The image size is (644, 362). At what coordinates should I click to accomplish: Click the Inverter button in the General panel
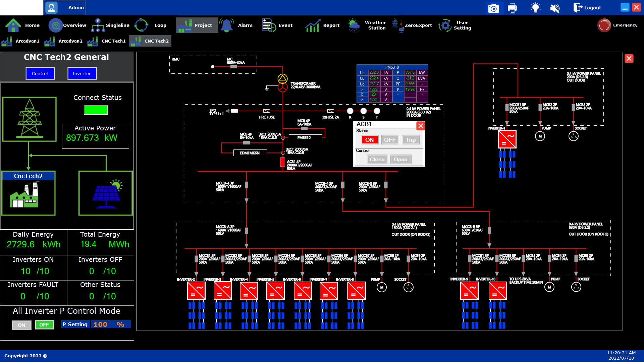coord(82,73)
